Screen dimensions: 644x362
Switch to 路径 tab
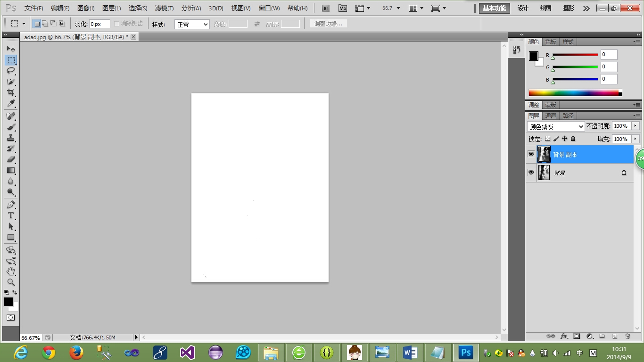pyautogui.click(x=568, y=115)
